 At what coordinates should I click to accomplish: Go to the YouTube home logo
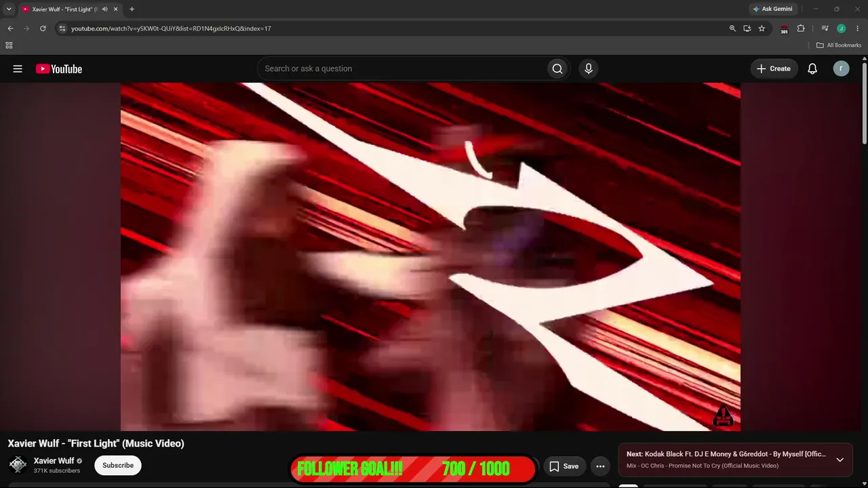point(59,68)
